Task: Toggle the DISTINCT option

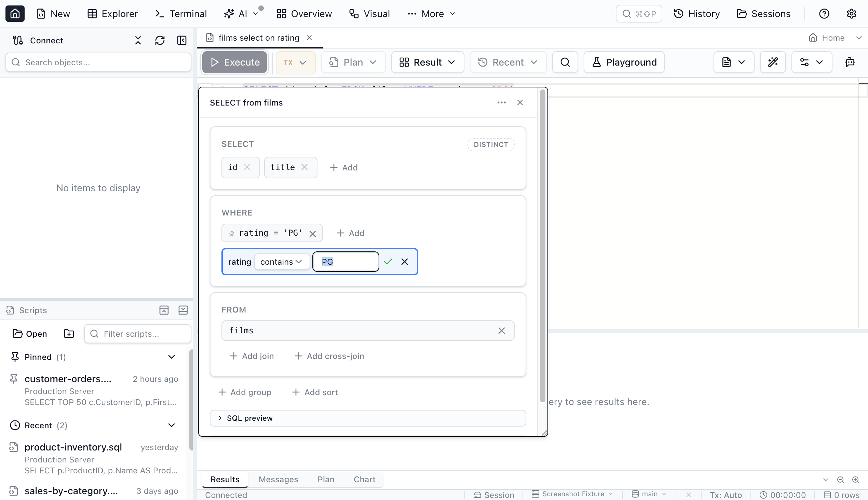Action: tap(491, 144)
